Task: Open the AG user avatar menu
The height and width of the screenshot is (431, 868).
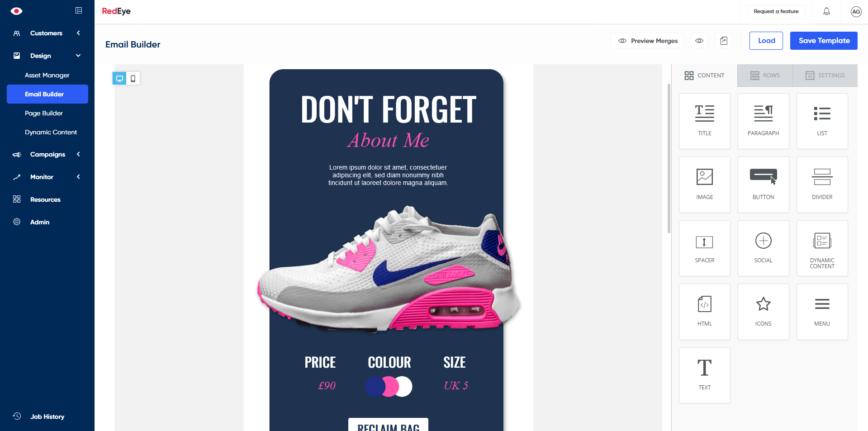Action: (x=856, y=12)
